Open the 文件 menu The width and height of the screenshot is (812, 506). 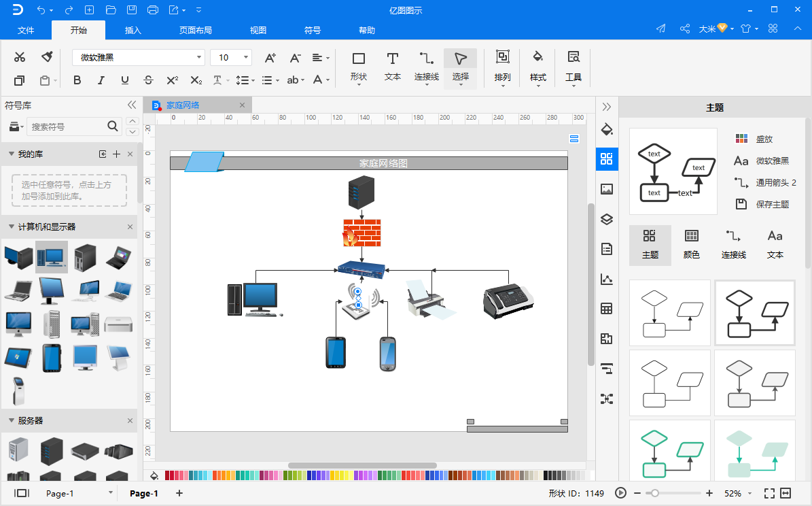coord(26,30)
